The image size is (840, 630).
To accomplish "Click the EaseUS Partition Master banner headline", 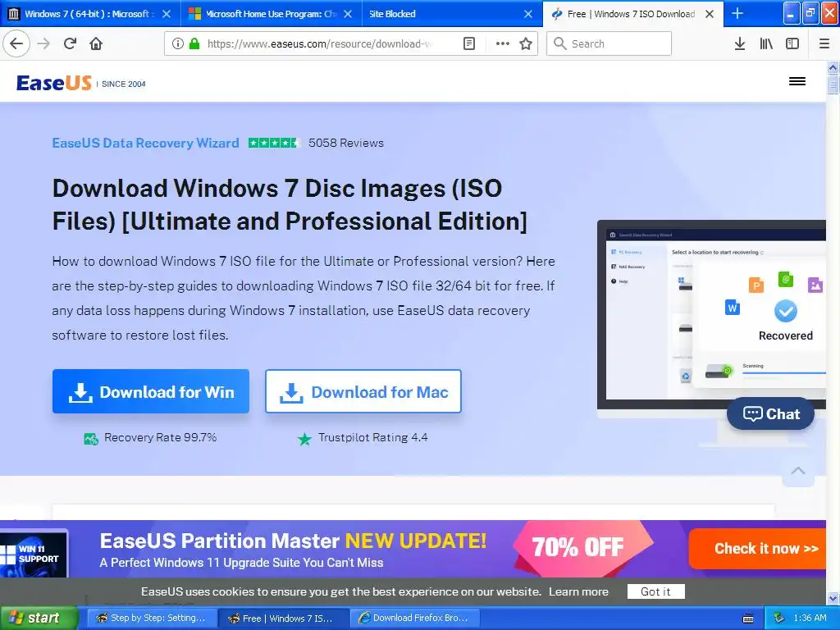I will pyautogui.click(x=293, y=541).
